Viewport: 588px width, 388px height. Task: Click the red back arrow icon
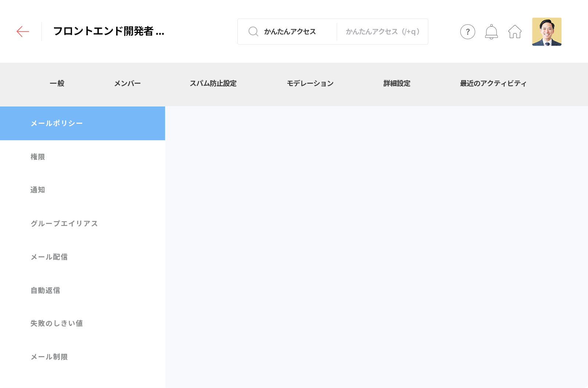click(x=23, y=32)
